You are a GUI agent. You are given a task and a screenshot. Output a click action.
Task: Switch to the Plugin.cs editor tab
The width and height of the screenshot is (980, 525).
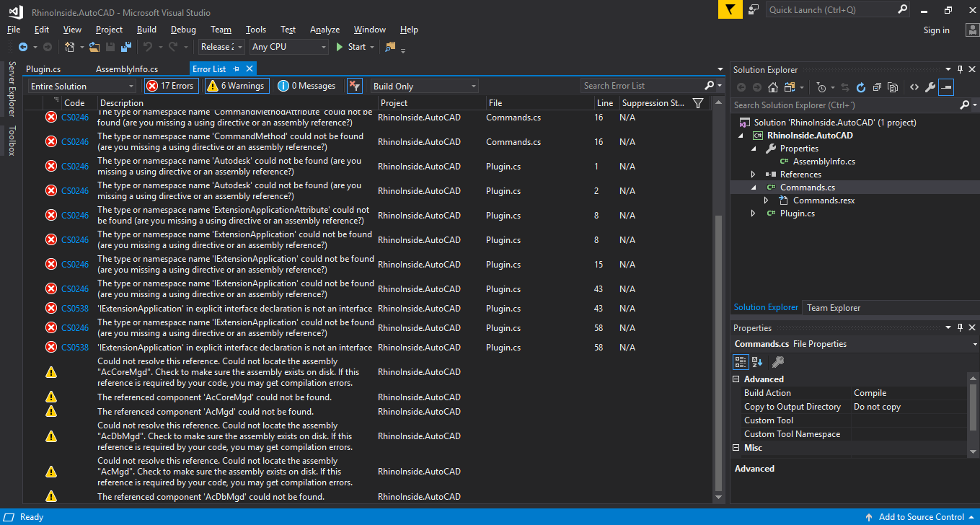(x=43, y=69)
